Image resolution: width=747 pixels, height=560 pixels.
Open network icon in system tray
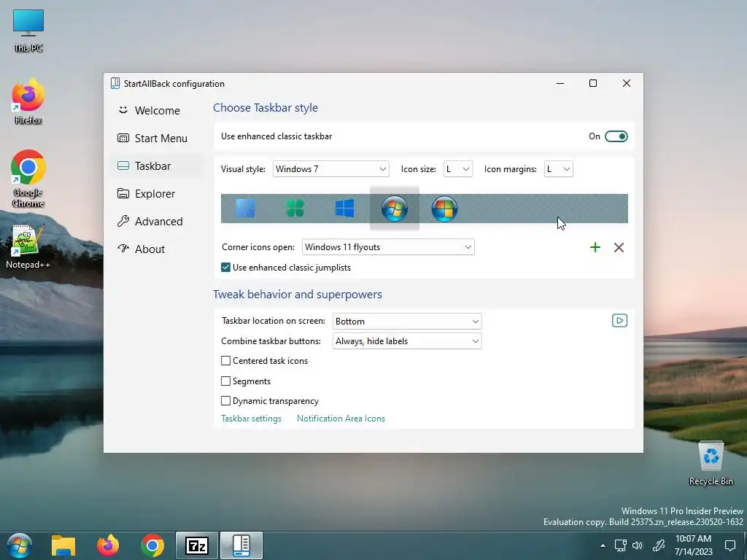[x=620, y=545]
